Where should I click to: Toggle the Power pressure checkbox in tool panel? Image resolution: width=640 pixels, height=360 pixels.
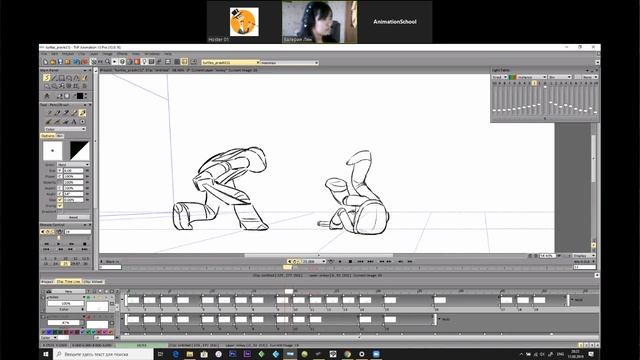click(x=60, y=176)
